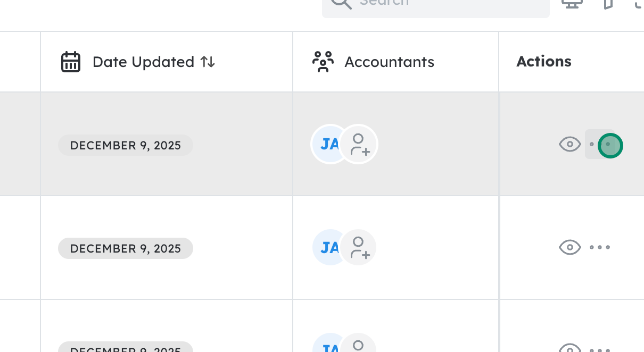Click the Accountants column header label
The height and width of the screenshot is (352, 644).
(389, 62)
